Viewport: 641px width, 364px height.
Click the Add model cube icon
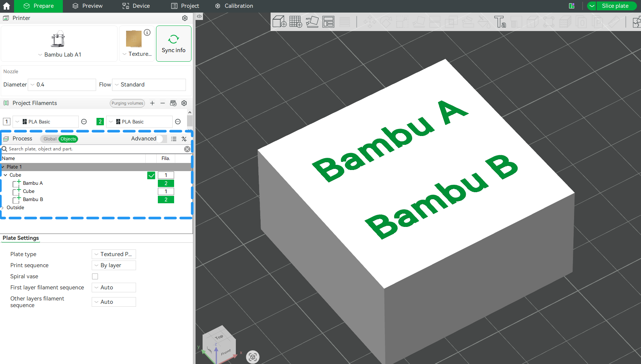(x=279, y=22)
